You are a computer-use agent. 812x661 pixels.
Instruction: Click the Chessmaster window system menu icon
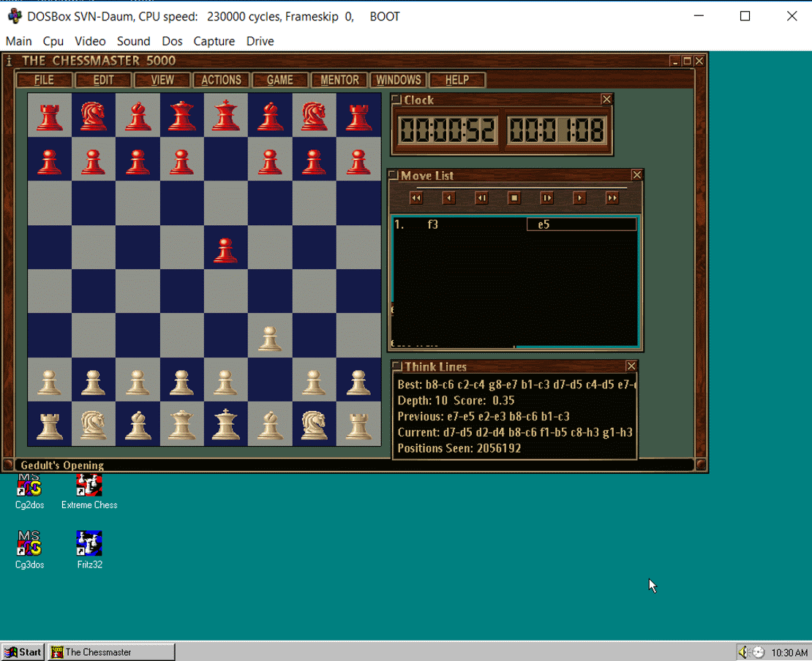[x=9, y=61]
